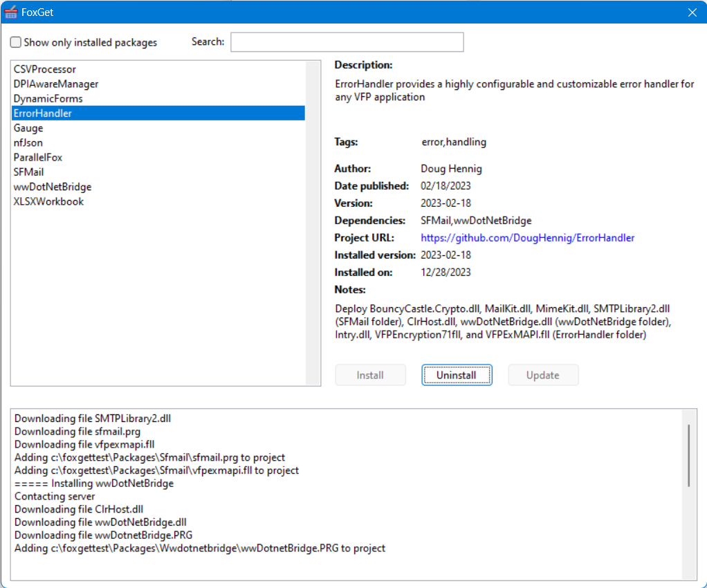Click the Uninstall button
Image resolution: width=707 pixels, height=588 pixels.
tap(457, 375)
